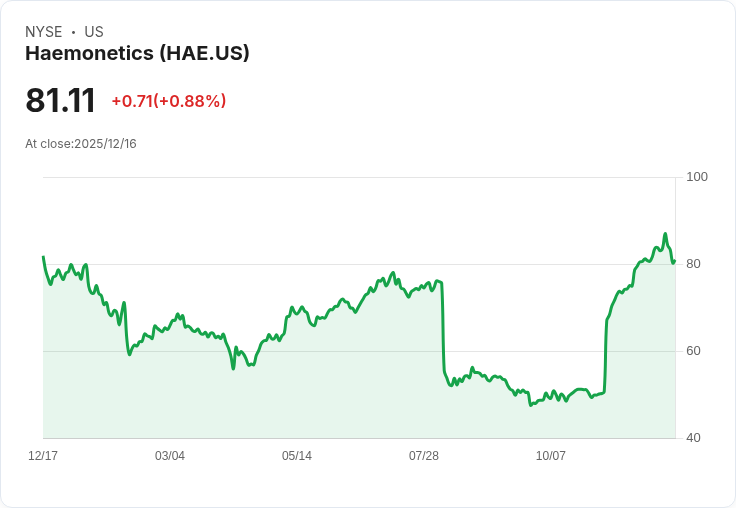Click the US market label
This screenshot has height=508, width=736.
click(x=94, y=32)
